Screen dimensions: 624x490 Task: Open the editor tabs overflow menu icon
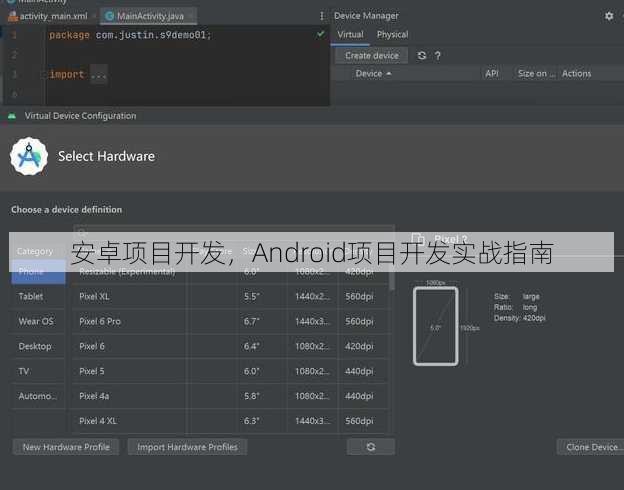click(322, 16)
